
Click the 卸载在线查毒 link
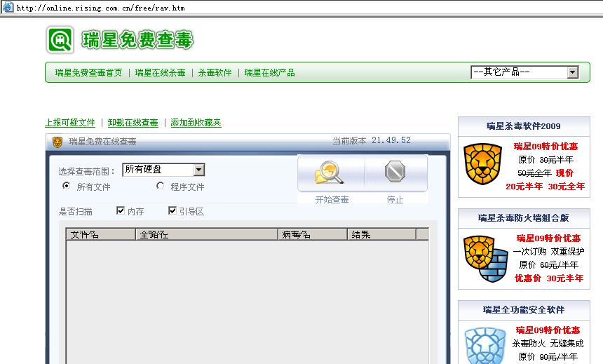pyautogui.click(x=133, y=123)
